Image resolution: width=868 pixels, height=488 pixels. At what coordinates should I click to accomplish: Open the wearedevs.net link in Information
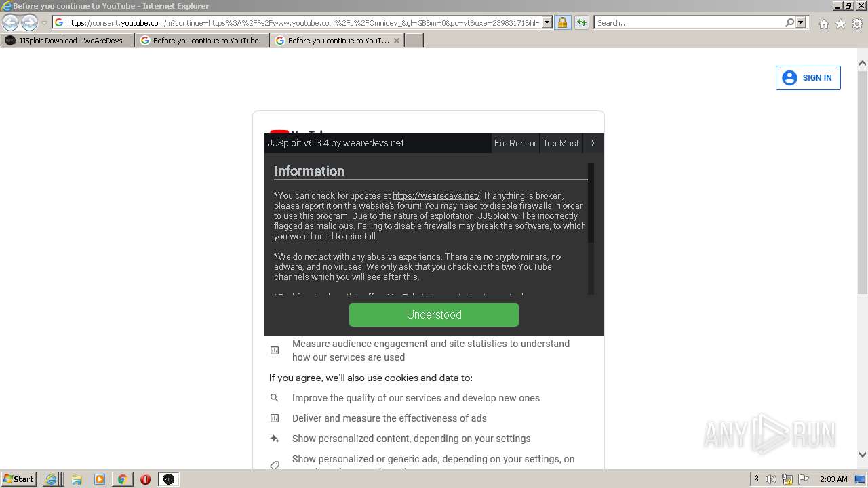436,195
